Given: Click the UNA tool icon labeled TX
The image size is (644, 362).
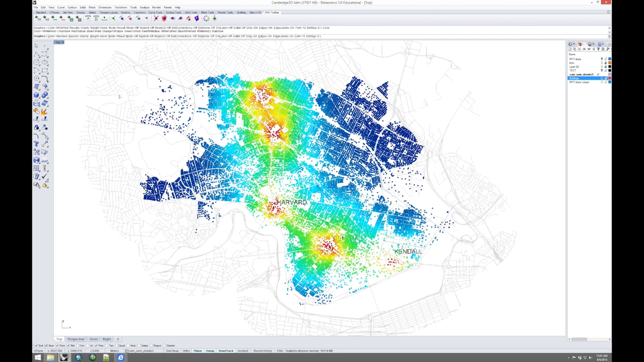Looking at the screenshot, I should (38, 19).
